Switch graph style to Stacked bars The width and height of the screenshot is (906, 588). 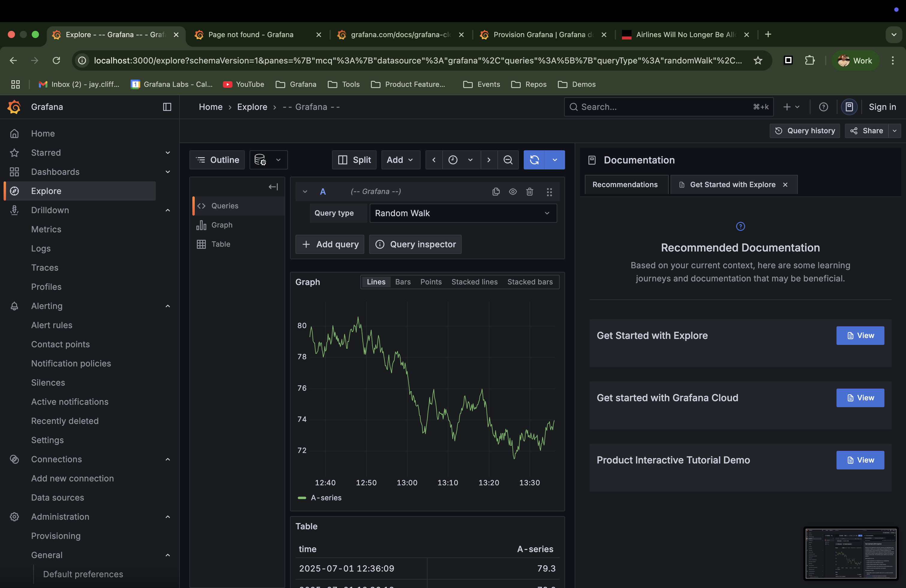pyautogui.click(x=530, y=282)
